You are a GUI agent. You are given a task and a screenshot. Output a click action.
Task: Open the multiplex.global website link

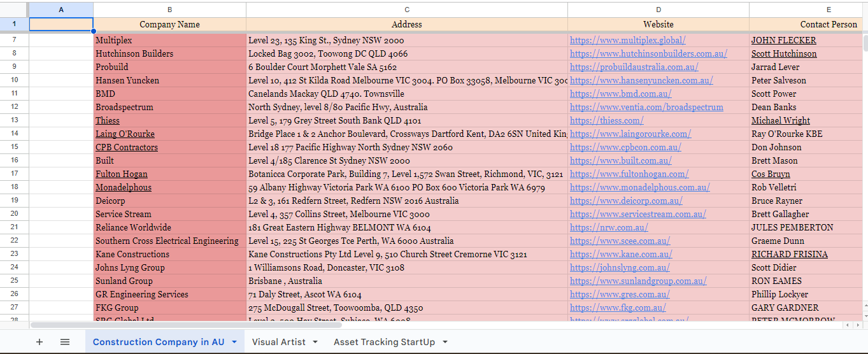click(x=627, y=40)
